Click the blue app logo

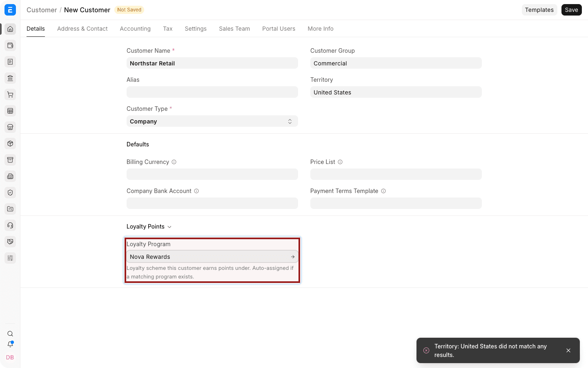[10, 10]
